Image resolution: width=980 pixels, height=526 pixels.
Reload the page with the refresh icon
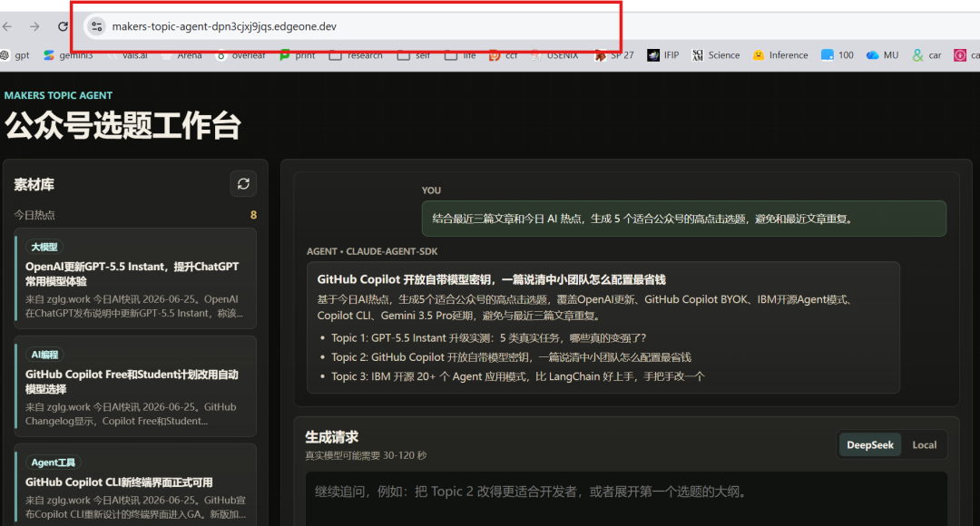point(64,26)
